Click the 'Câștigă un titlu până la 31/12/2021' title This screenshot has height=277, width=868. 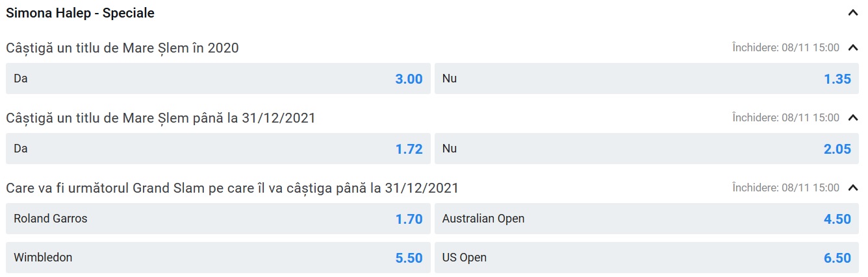point(161,117)
